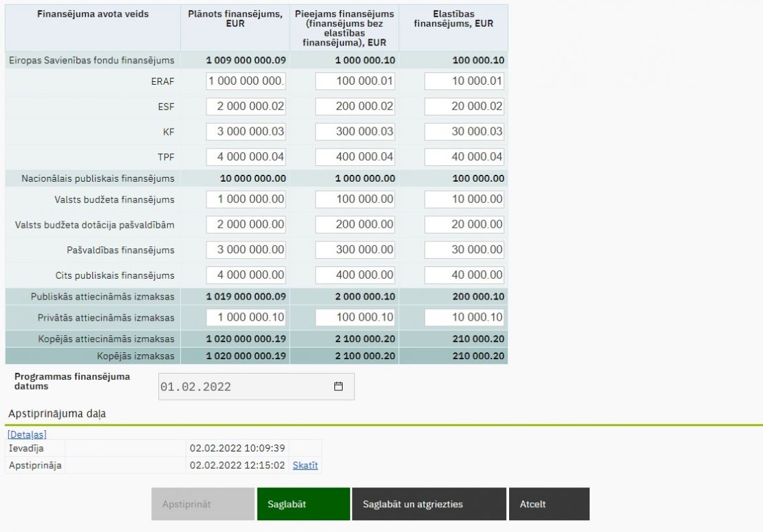Cancel with the Atcelt button

pos(548,504)
